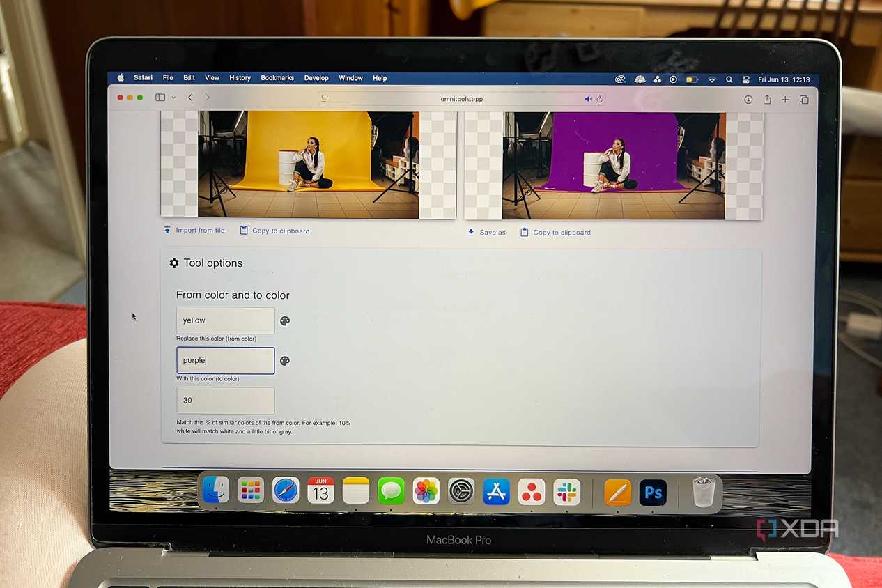Open Messages from the Dock
This screenshot has height=588, width=882.
tap(391, 490)
